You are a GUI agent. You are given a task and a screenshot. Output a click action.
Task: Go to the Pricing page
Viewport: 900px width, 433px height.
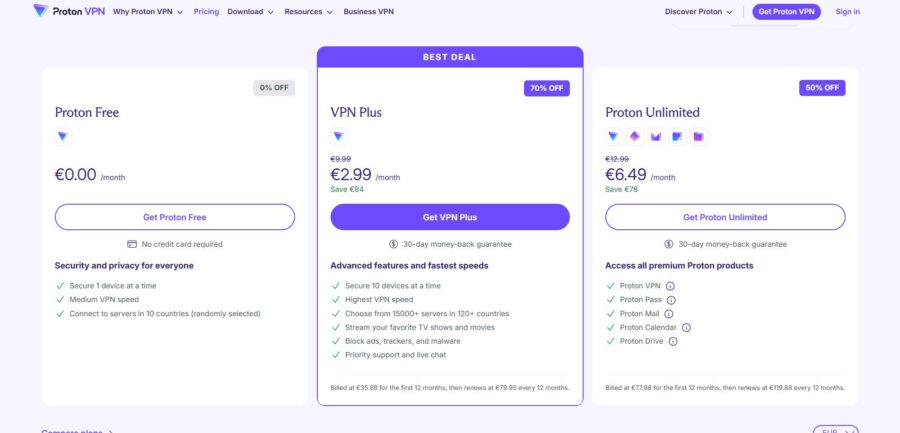point(206,11)
